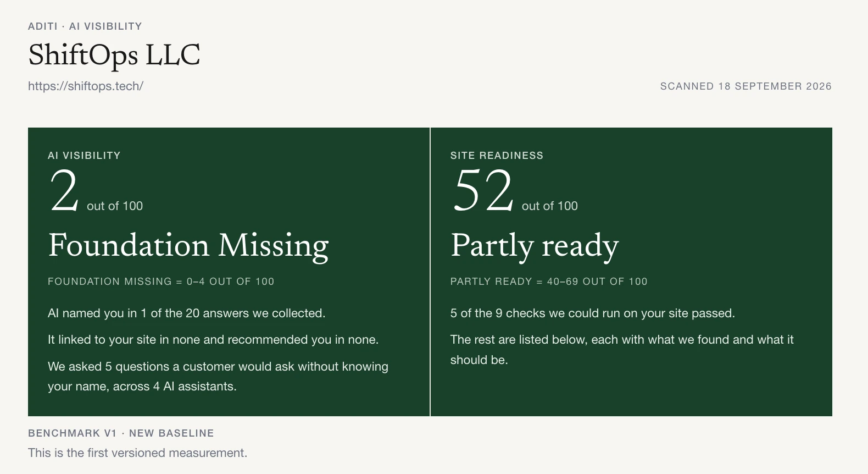Select 'This is the first versioned measurement.' text
Viewport: 868px width, 474px height.
(138, 453)
